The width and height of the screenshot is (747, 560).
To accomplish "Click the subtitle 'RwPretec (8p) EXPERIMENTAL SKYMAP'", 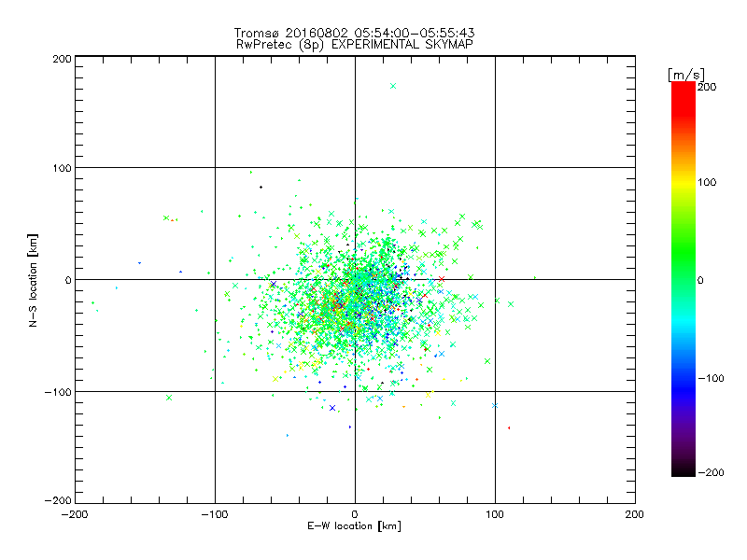I will 355,45.
